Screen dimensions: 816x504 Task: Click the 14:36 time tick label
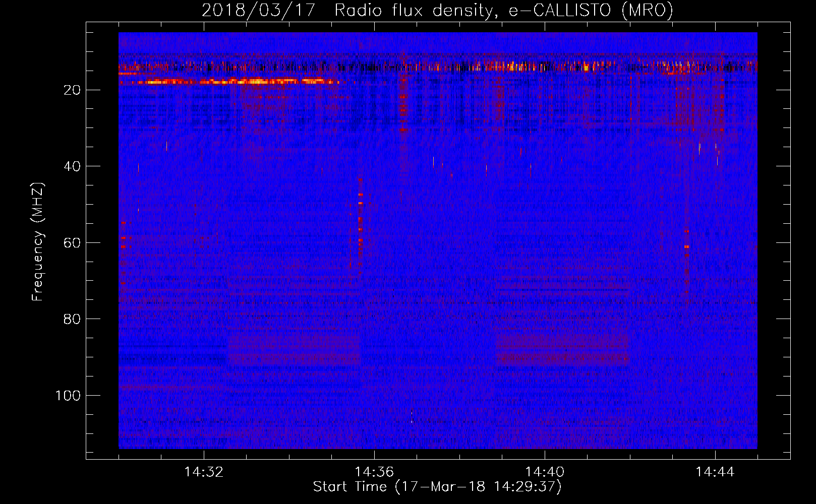(x=374, y=472)
